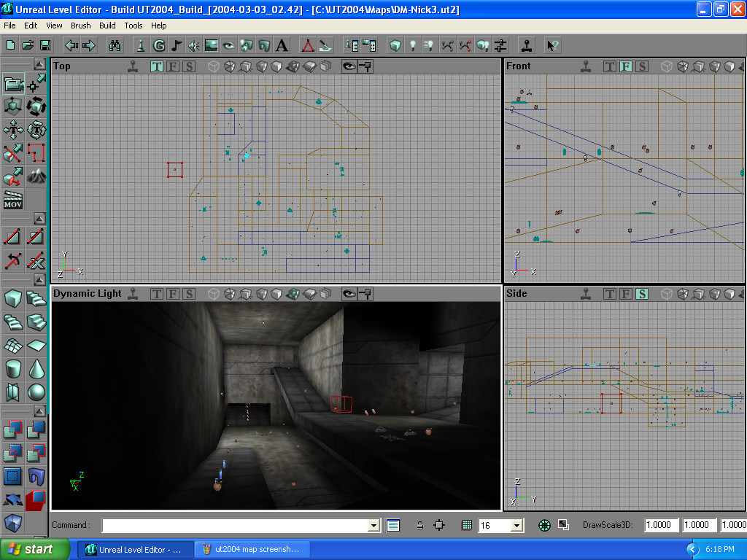
Task: Select the Terrain Editing mountain tool
Action: point(36,176)
